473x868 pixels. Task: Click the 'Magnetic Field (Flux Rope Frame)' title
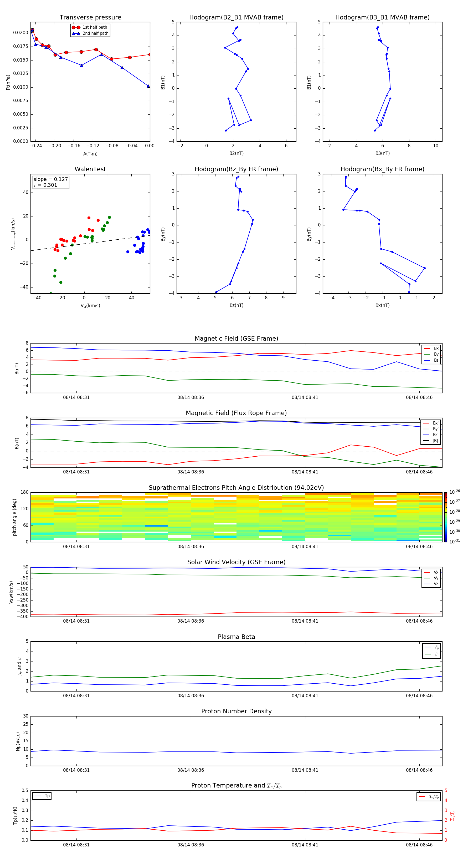(236, 413)
